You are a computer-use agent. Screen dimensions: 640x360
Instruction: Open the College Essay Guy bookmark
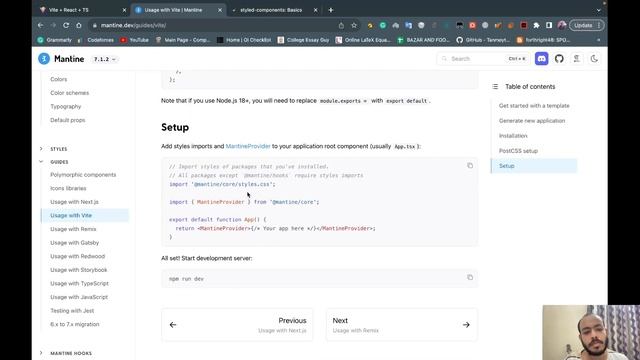(x=303, y=40)
